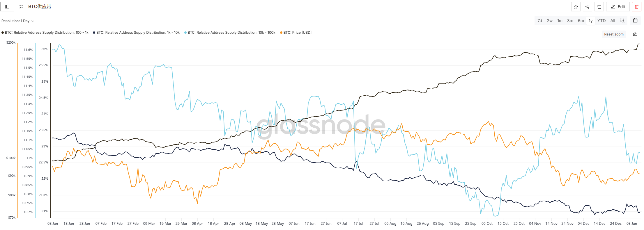Image resolution: width=644 pixels, height=230 pixels.
Task: Favorite this chart with the star icon
Action: click(x=576, y=7)
